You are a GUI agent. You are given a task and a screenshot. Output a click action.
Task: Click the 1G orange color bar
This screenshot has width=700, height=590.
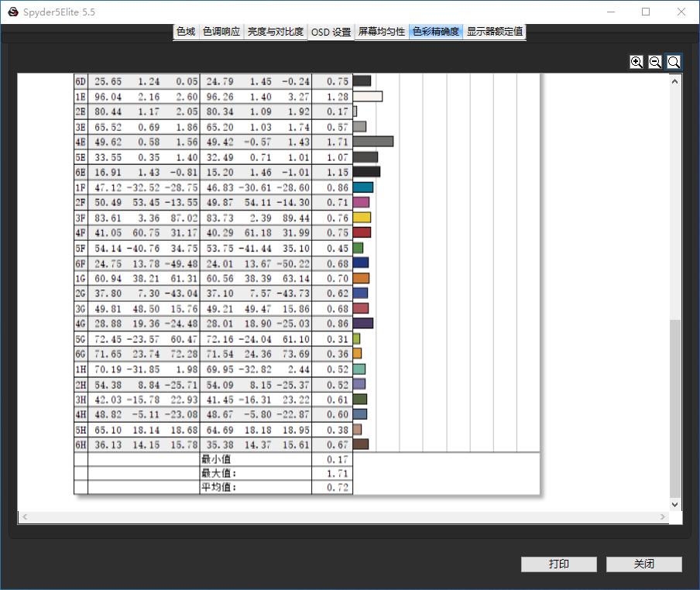361,279
